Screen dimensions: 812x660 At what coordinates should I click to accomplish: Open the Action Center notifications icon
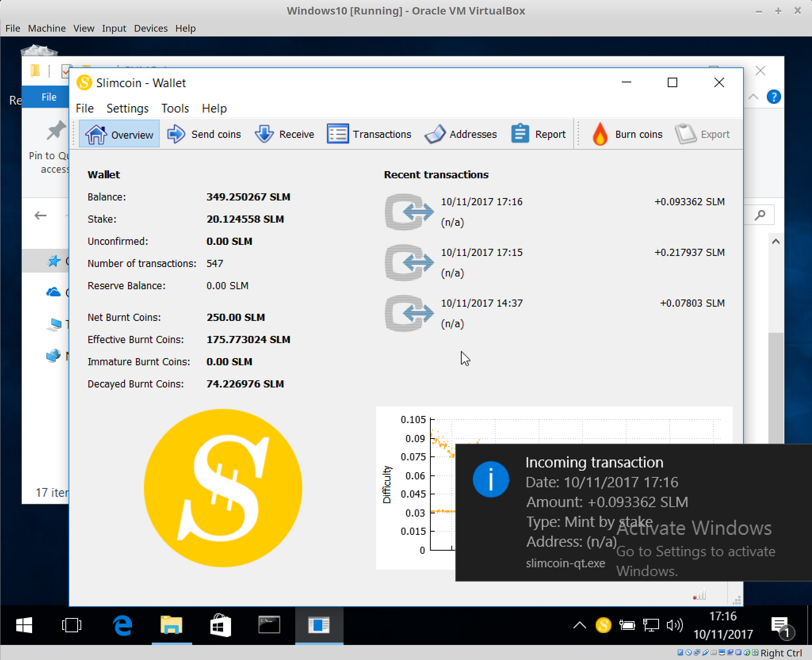click(782, 627)
